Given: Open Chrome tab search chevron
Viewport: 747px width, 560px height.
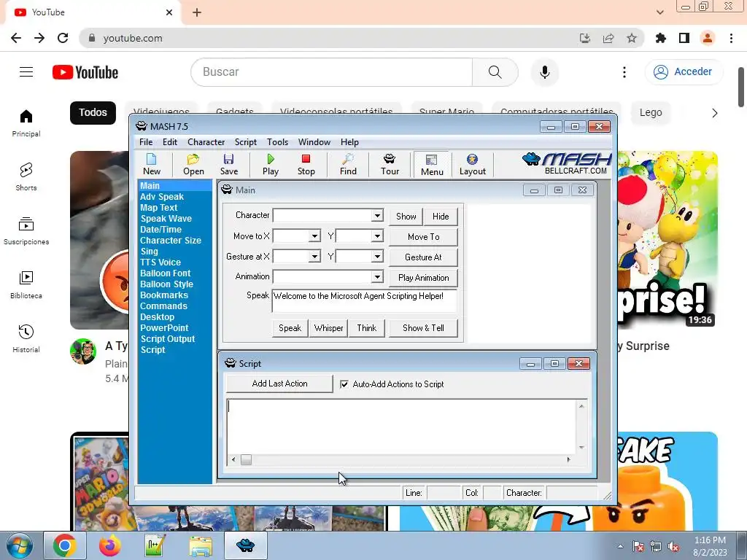Looking at the screenshot, I should 659,12.
